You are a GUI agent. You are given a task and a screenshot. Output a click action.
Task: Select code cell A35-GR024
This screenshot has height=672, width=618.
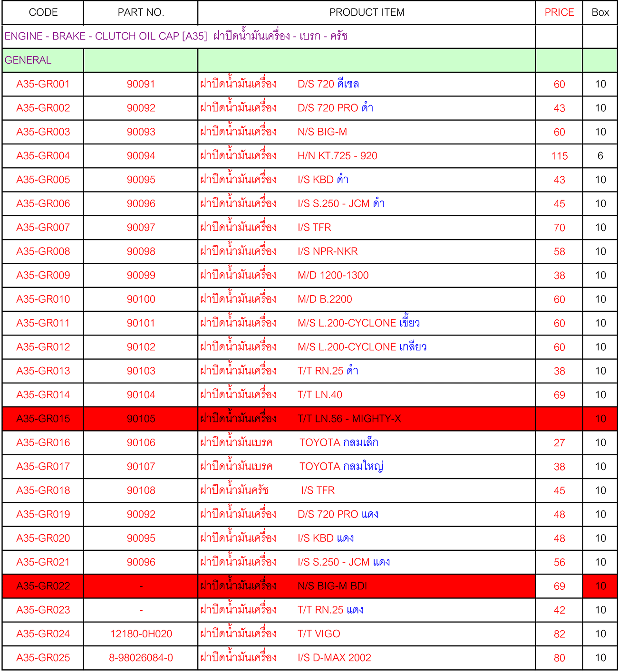pyautogui.click(x=43, y=634)
